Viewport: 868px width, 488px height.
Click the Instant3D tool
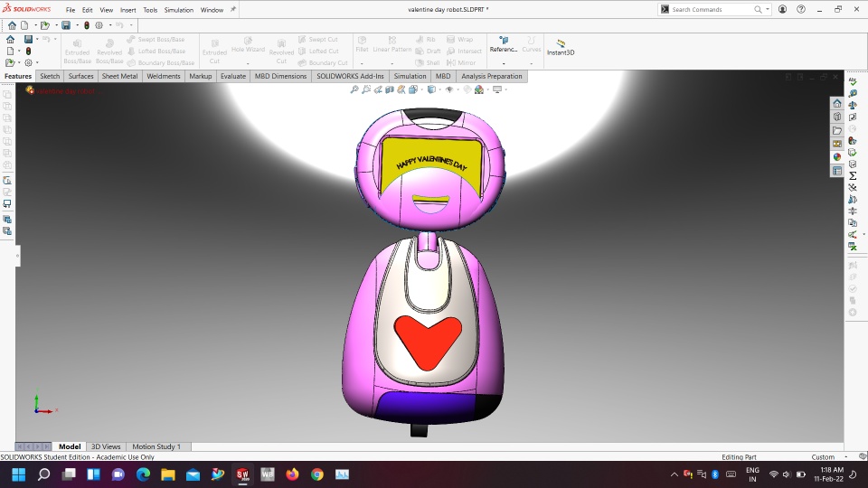point(561,47)
